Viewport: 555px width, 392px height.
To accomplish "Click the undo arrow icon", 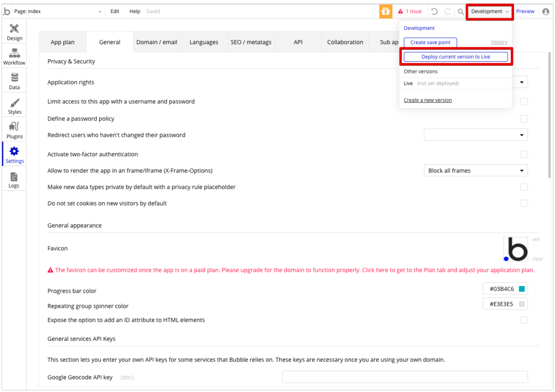I will pyautogui.click(x=435, y=12).
